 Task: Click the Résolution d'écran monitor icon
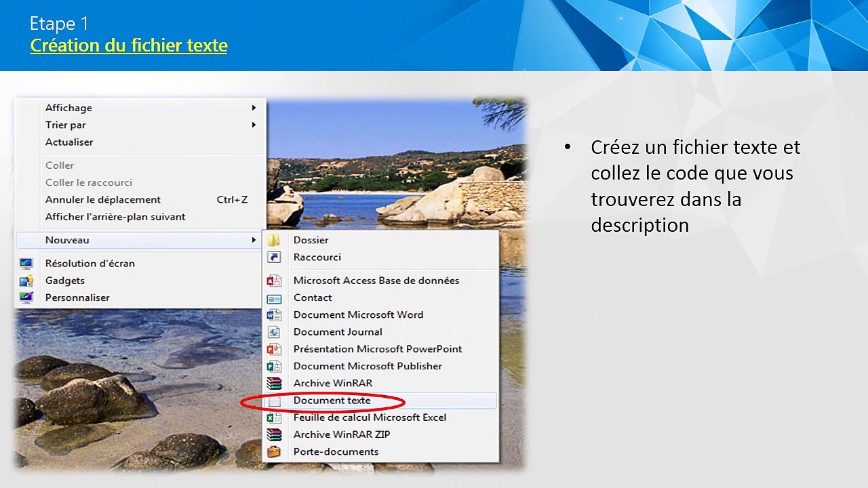[x=26, y=264]
